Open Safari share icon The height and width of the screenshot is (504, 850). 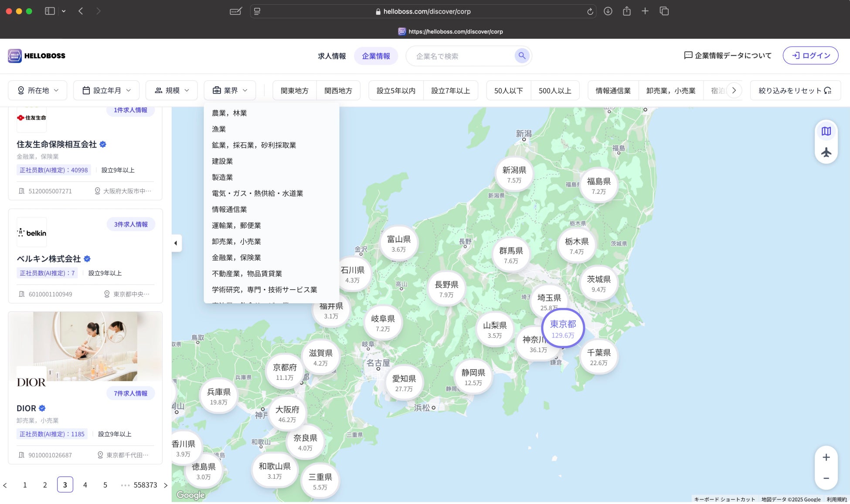pyautogui.click(x=626, y=11)
